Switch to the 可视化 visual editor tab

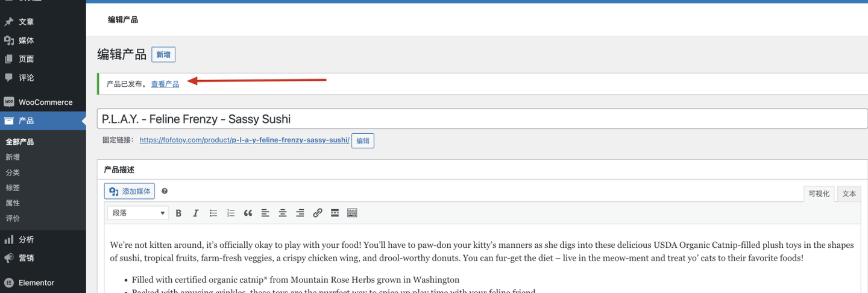819,194
